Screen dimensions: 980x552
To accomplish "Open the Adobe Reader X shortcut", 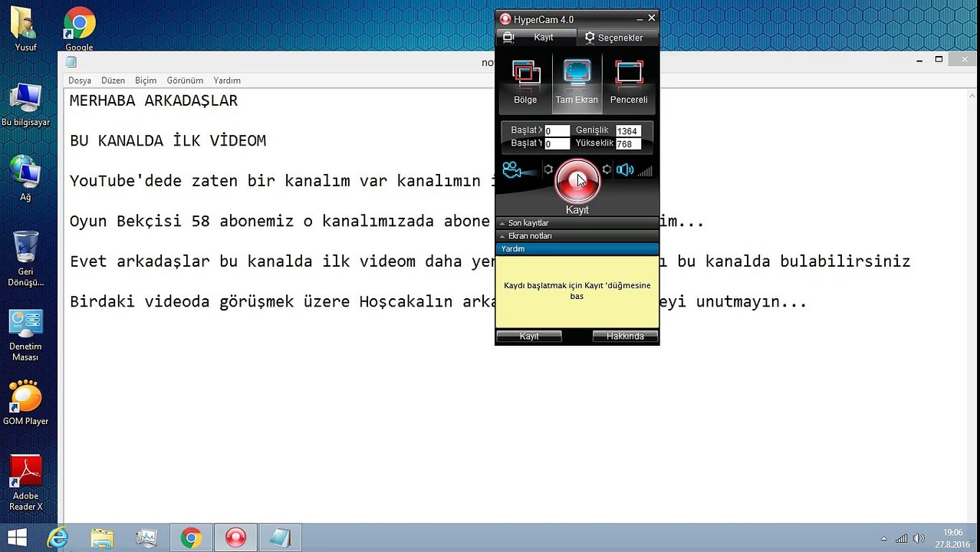I will coord(25,483).
